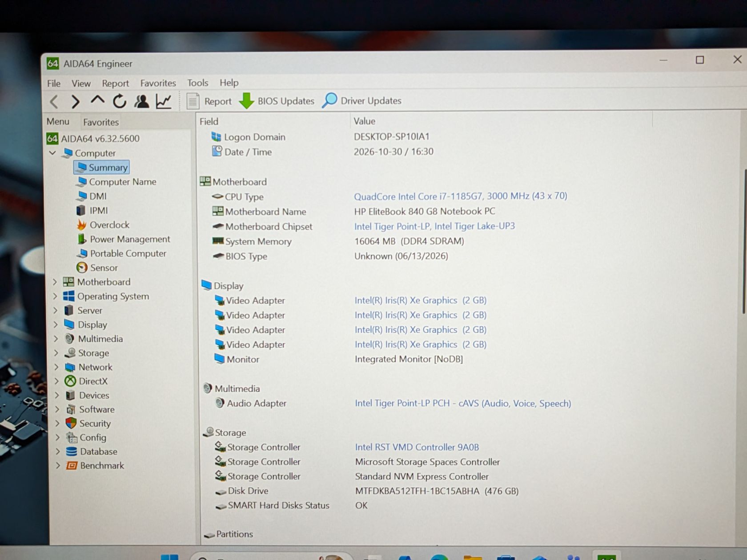This screenshot has height=560, width=747.
Task: Open the Tools menu
Action: 197,83
